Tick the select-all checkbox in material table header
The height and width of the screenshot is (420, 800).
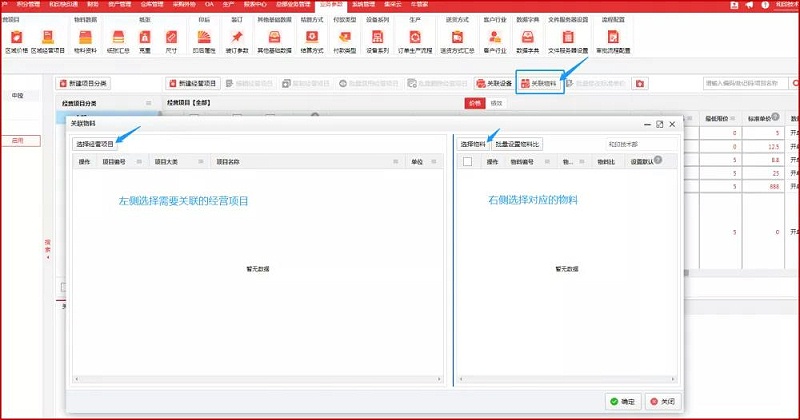pos(467,161)
